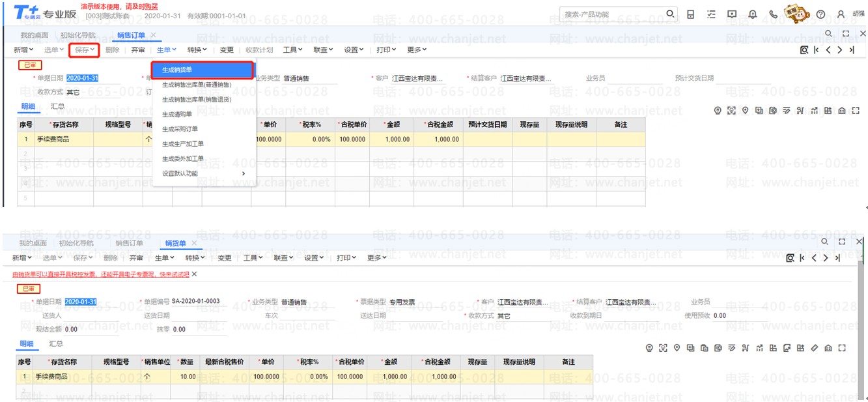
Task: Select 生成销货单 from the dropdown menu
Action: point(202,70)
